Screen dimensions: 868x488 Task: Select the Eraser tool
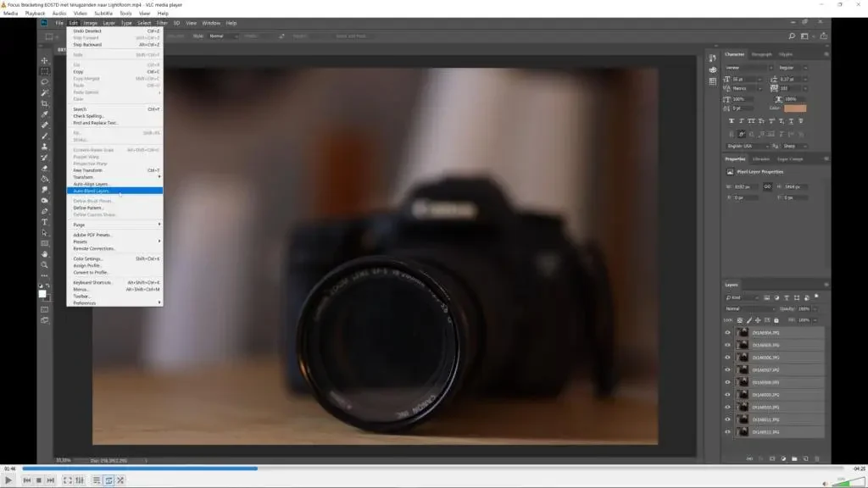pyautogui.click(x=45, y=169)
